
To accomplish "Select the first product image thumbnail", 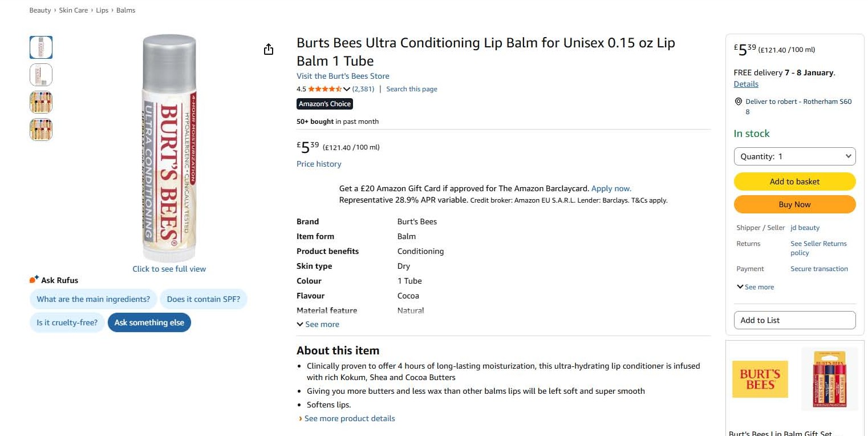I will coord(41,47).
